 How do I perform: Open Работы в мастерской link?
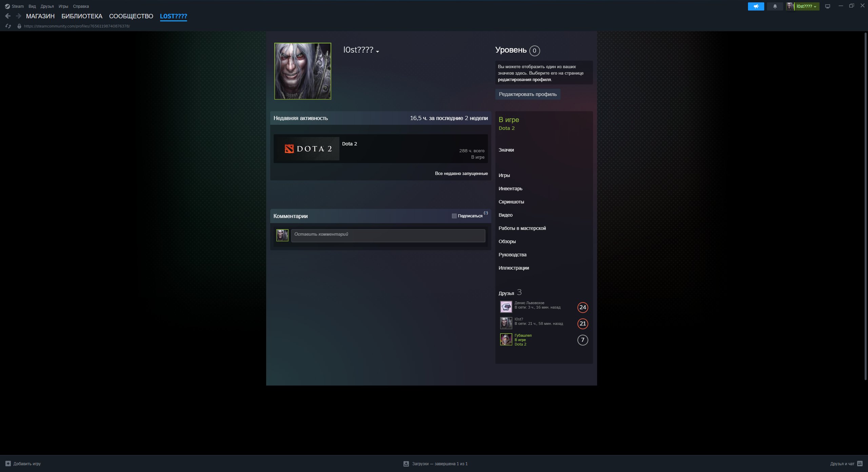click(x=522, y=228)
